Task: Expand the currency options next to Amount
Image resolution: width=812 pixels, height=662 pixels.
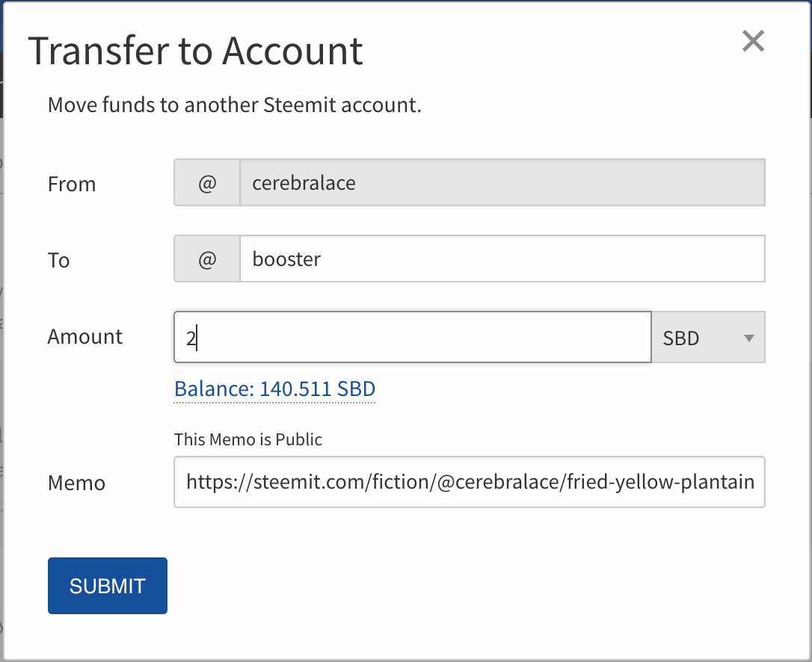Action: click(x=708, y=337)
